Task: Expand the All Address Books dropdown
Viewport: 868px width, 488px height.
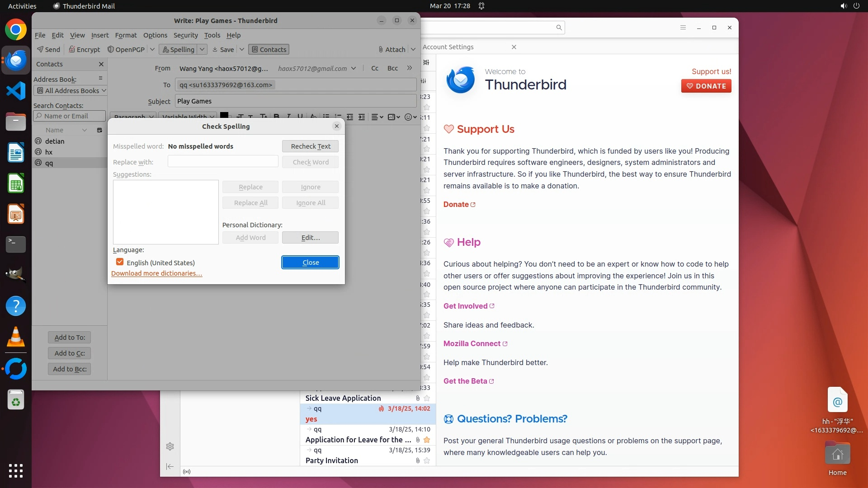Action: point(71,90)
